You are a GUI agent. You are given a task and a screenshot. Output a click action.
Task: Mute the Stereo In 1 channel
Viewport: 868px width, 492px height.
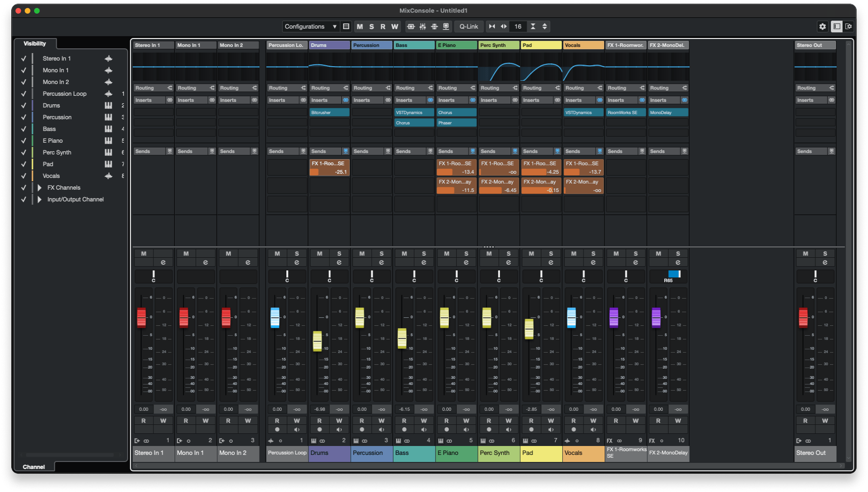point(144,254)
